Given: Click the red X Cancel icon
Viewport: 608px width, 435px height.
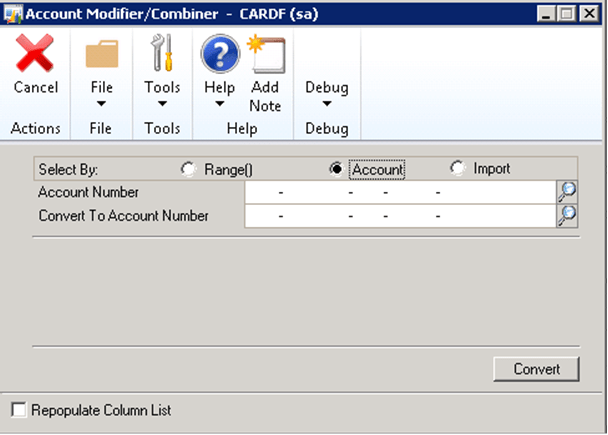Looking at the screenshot, I should 35,53.
